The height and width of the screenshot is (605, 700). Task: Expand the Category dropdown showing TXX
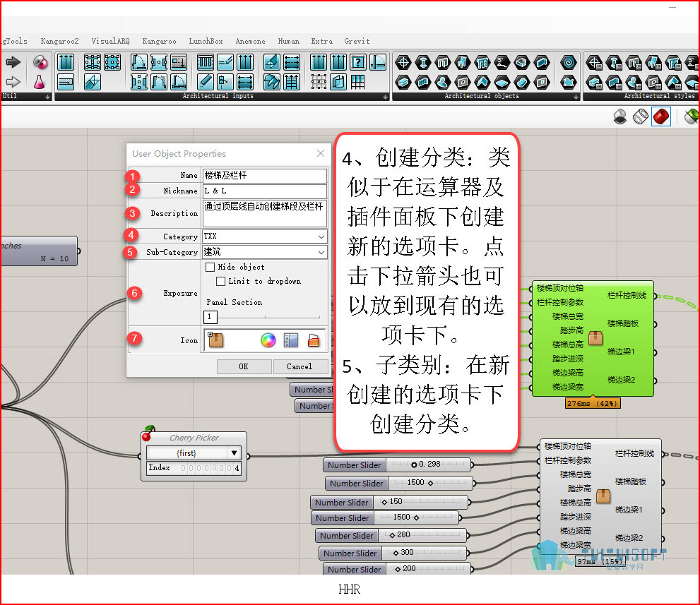[321, 236]
